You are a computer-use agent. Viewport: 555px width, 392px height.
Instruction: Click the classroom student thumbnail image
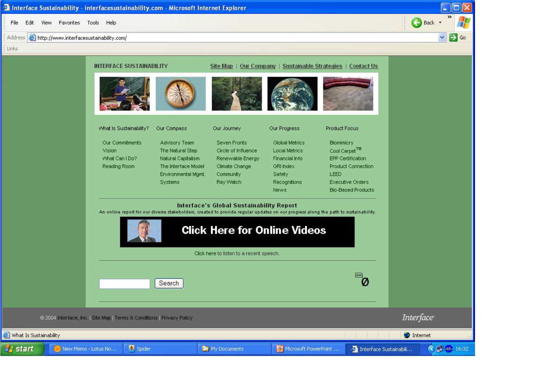pos(125,94)
